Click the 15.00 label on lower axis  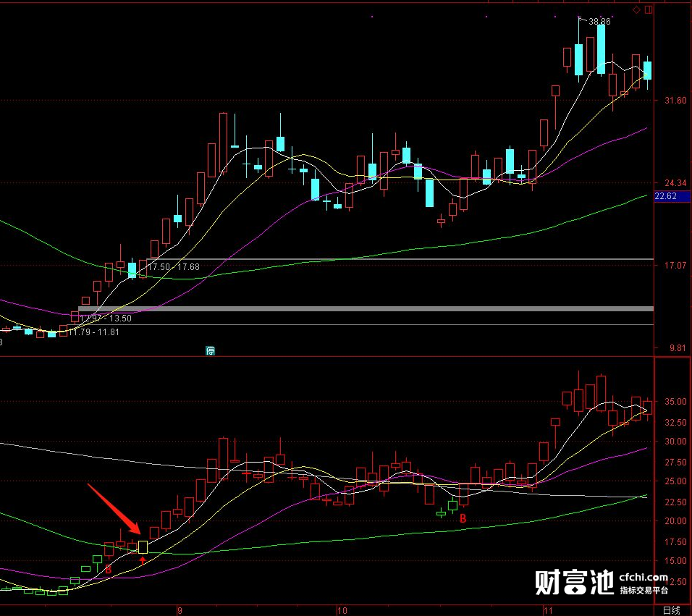point(675,560)
